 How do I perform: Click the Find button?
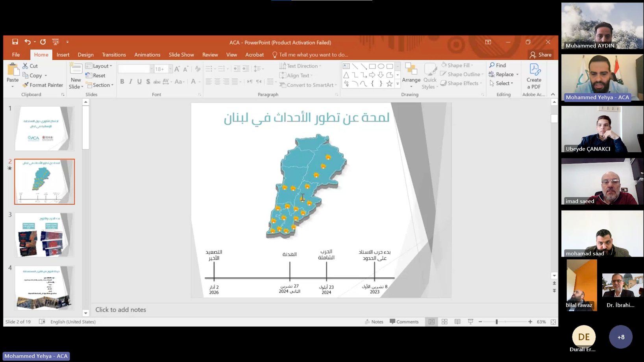498,65
